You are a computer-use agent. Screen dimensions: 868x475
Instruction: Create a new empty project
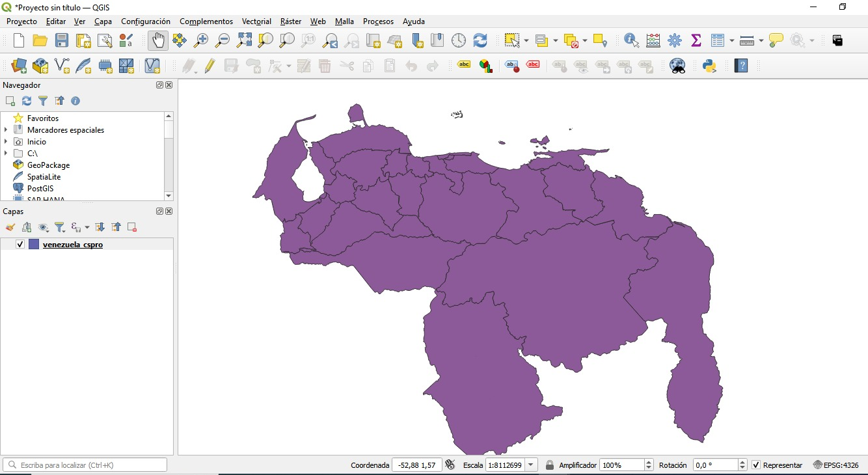[19, 40]
